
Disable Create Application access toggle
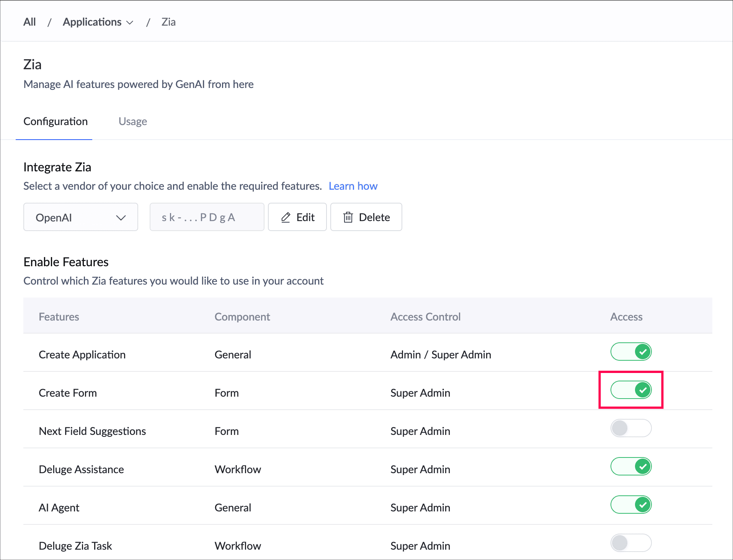coord(631,352)
